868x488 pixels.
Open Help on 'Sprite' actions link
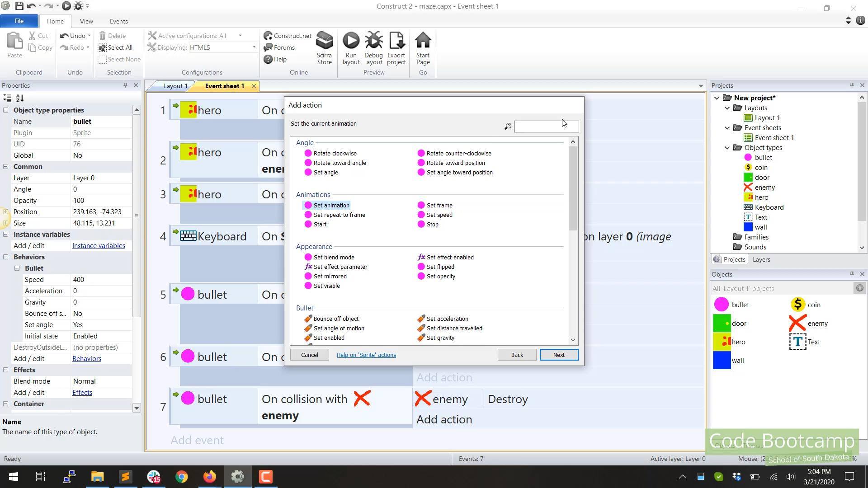click(366, 355)
